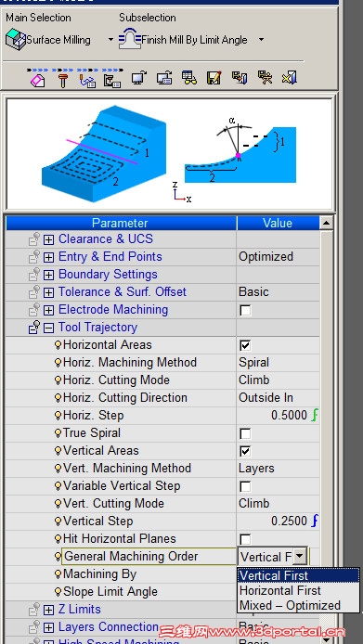Viewport: 363px width, 644px height.
Task: Open the machine parameters toolbar icon
Action: coord(112,80)
